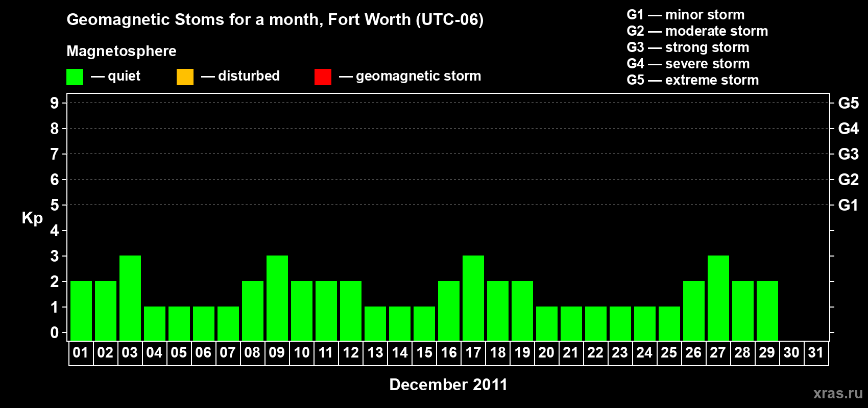Select the bar for day 17
This screenshot has height=408, width=868.
pos(473,298)
